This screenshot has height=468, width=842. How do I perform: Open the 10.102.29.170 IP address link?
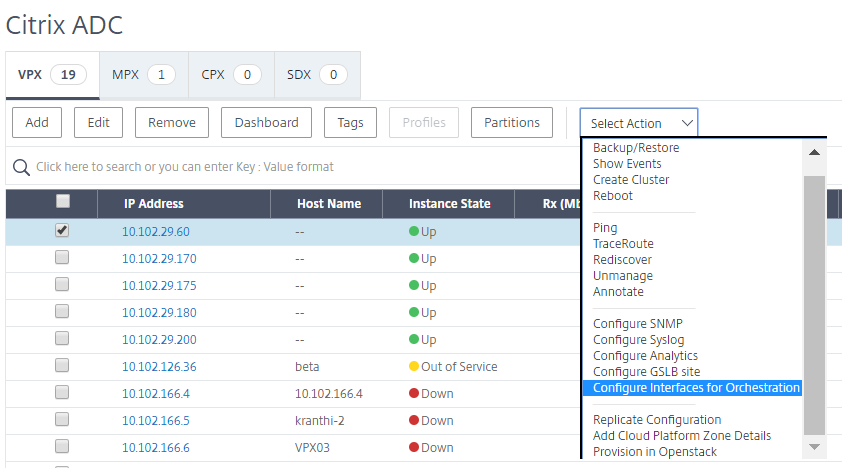159,259
